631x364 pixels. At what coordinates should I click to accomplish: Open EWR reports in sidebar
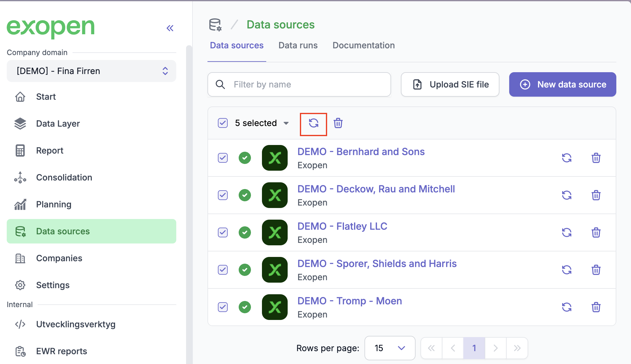tap(91, 351)
